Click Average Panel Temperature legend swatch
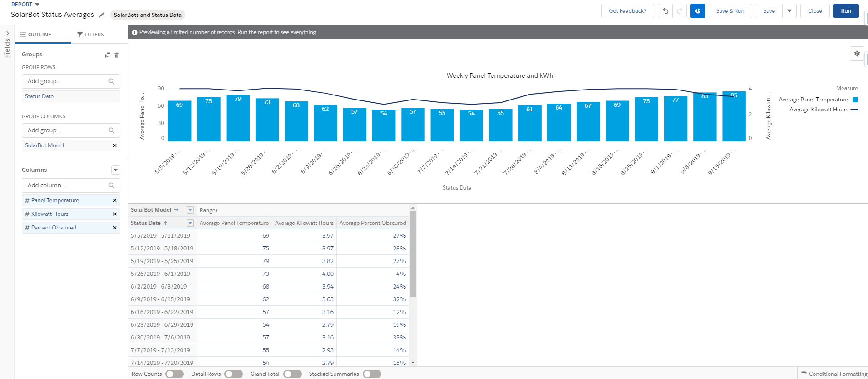The image size is (868, 379). [855, 100]
